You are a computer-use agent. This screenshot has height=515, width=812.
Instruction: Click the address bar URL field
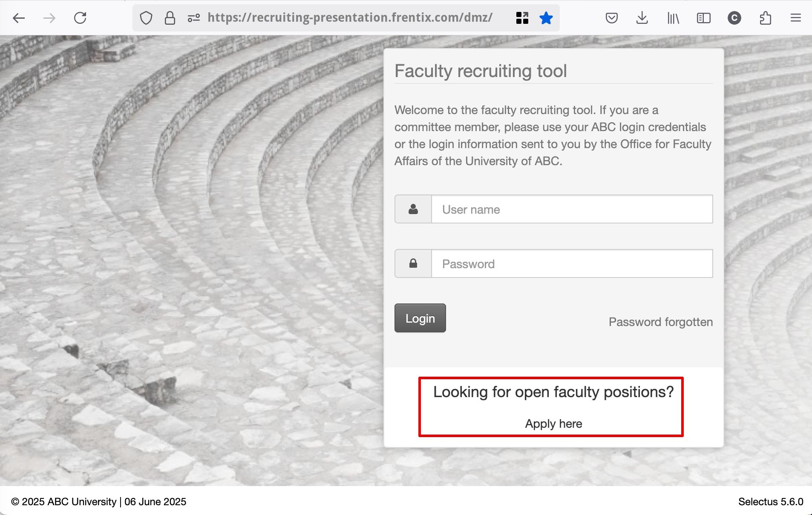(x=350, y=18)
